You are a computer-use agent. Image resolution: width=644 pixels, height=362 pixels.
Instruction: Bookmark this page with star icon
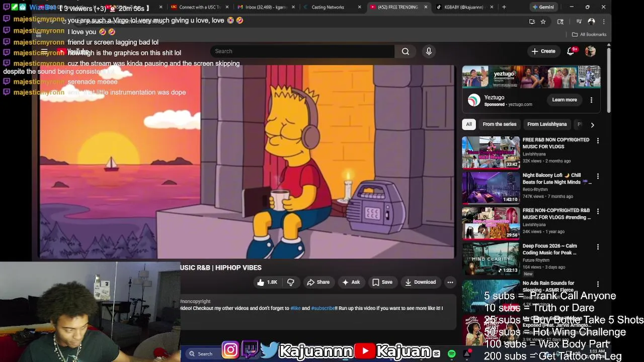[543, 22]
